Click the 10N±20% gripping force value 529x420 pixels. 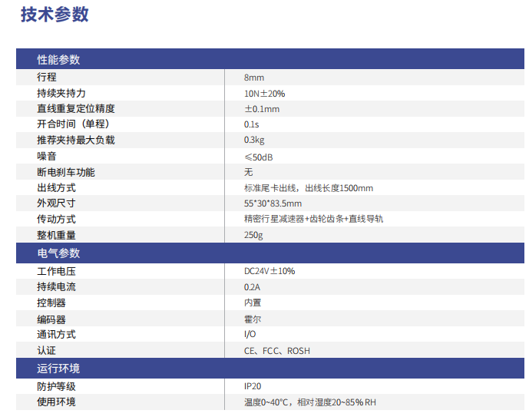click(x=265, y=94)
